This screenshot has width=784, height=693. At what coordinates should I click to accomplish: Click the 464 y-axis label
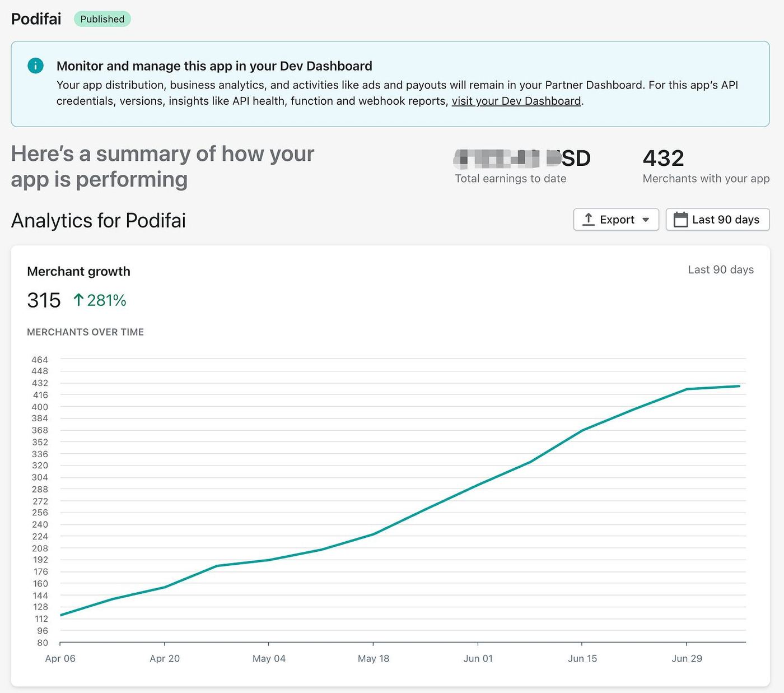click(x=40, y=360)
